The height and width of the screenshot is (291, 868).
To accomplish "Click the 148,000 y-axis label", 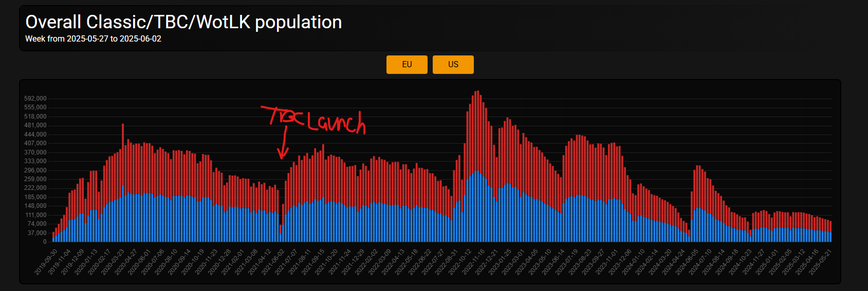I will [x=35, y=206].
